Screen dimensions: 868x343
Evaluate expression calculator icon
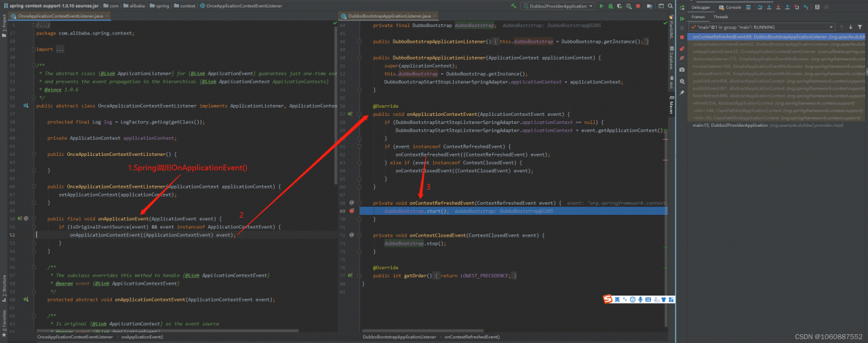pyautogui.click(x=817, y=7)
